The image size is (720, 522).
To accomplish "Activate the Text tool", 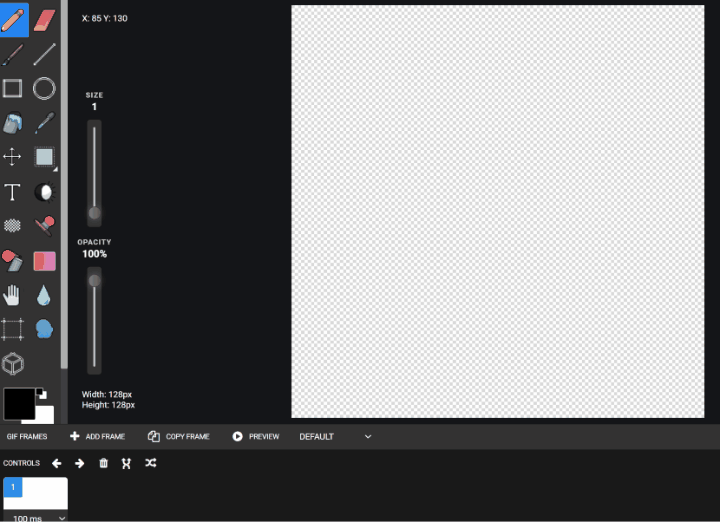I will 12,191.
